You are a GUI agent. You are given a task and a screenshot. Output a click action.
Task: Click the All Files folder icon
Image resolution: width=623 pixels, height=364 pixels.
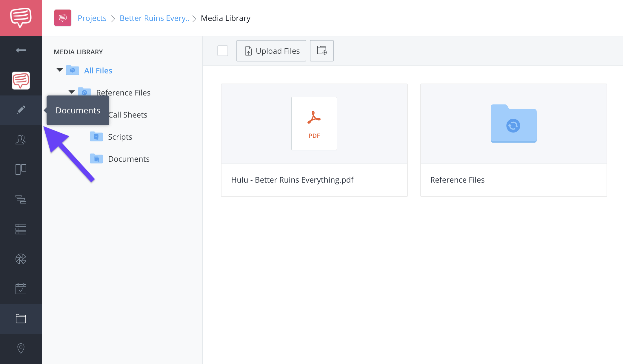73,70
